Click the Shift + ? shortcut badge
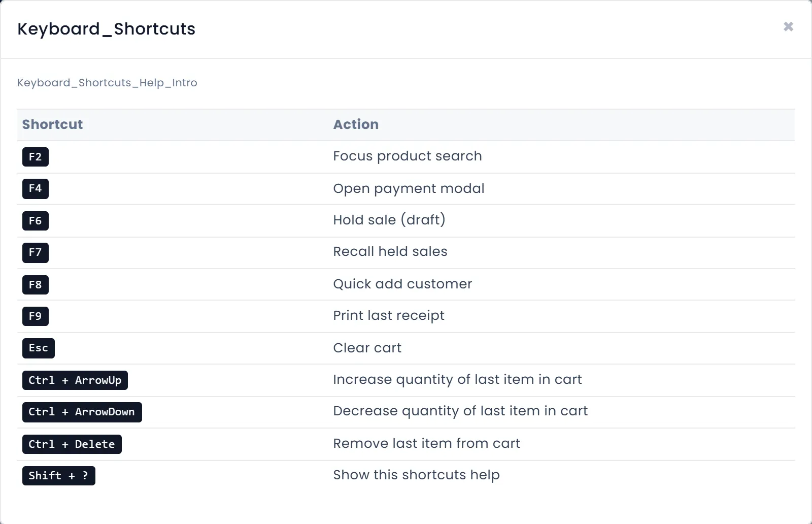Screen dimensions: 812x524 59,476
